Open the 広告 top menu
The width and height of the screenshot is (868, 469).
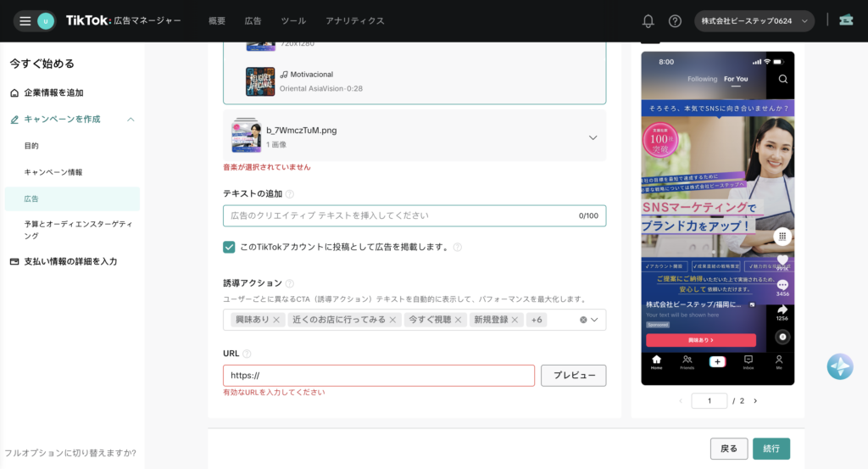point(253,21)
